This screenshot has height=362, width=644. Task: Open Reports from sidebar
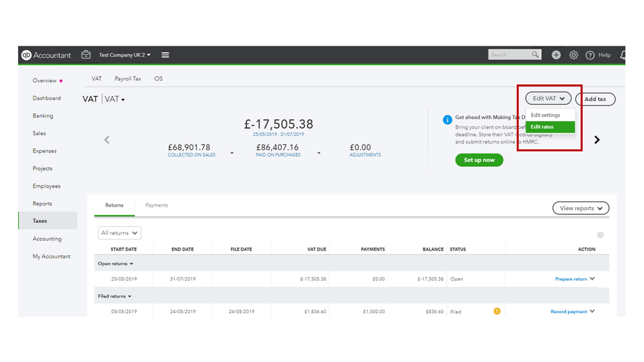(x=43, y=204)
